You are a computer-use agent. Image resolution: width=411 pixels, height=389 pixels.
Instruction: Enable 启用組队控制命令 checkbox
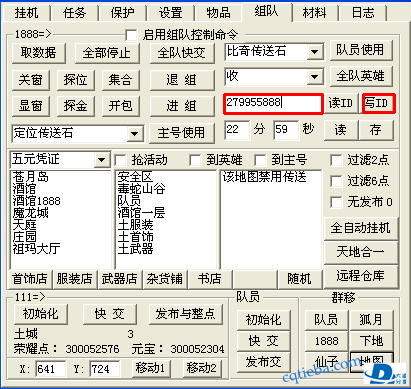coord(131,35)
